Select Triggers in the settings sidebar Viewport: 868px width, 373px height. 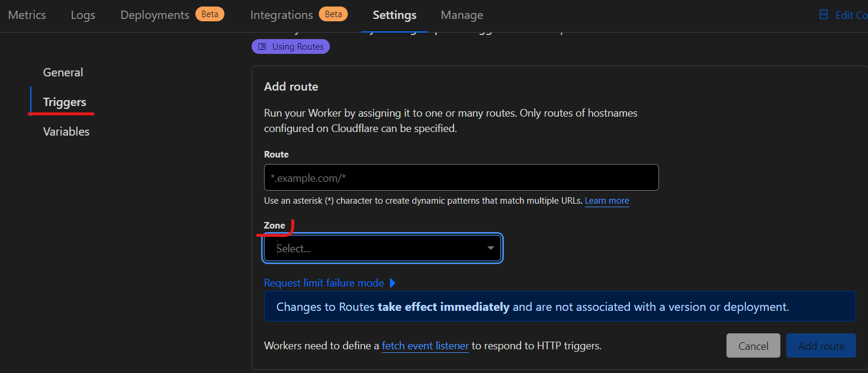65,102
